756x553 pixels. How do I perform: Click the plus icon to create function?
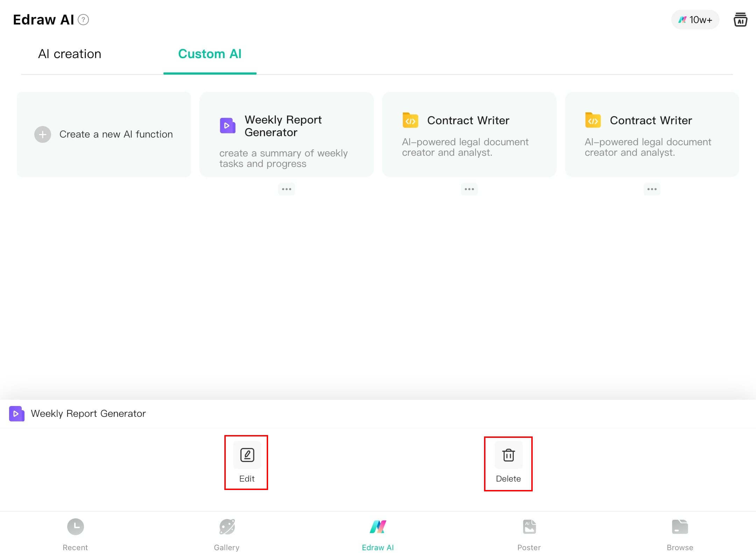point(43,134)
